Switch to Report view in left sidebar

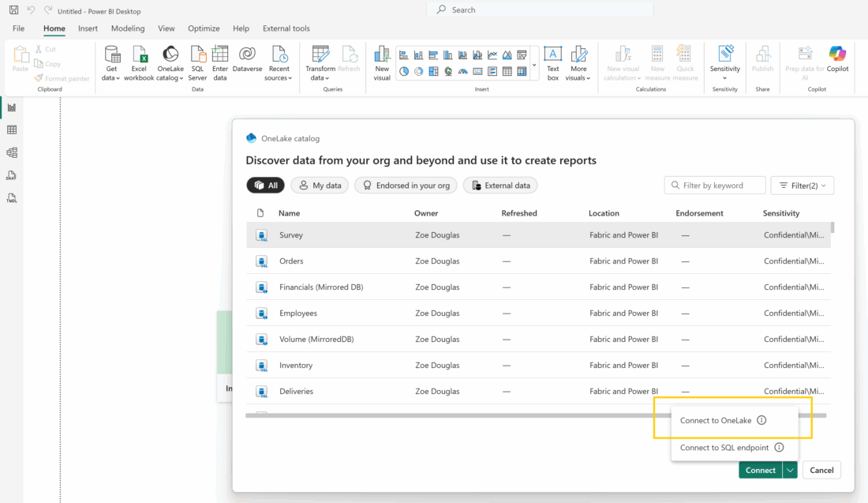pos(12,107)
